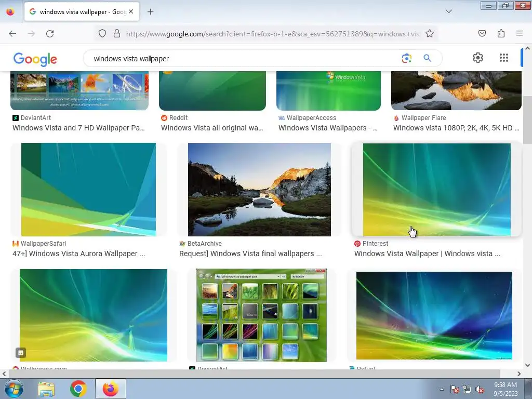This screenshot has width=532, height=399.
Task: Click the address bar URL field
Action: 272,34
